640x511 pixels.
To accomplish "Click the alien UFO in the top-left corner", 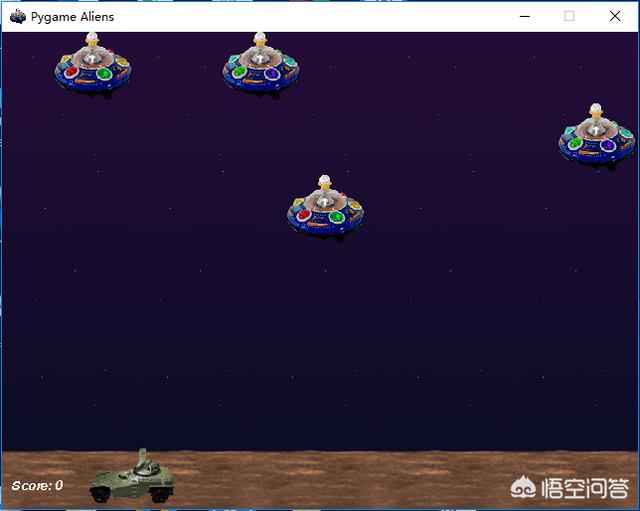I will [92, 66].
